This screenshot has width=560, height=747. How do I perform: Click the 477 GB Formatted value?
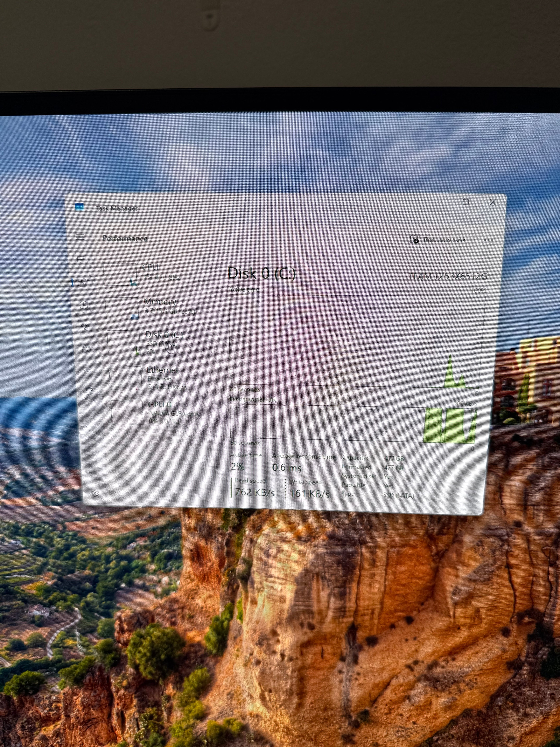point(394,468)
